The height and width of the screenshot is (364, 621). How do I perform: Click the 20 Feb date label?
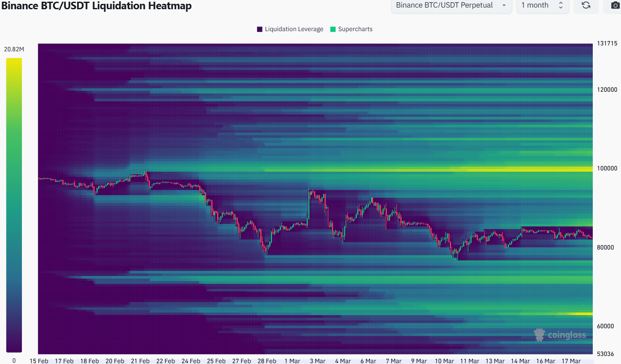click(x=115, y=361)
